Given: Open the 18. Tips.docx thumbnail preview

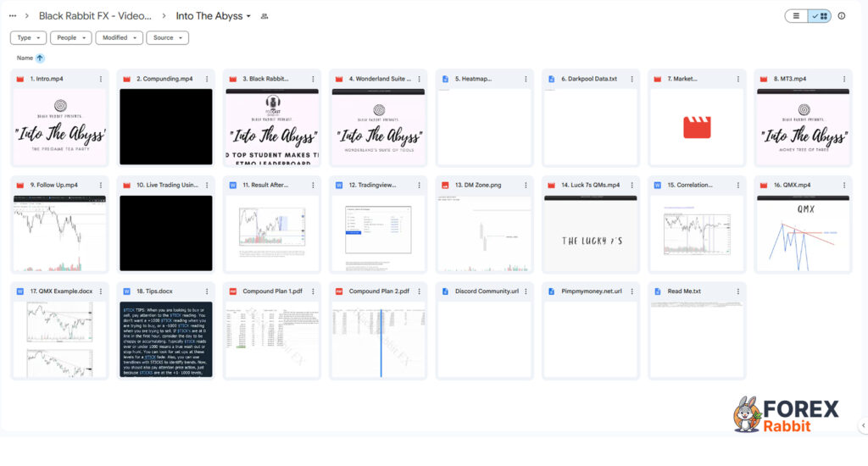Looking at the screenshot, I should pyautogui.click(x=166, y=340).
